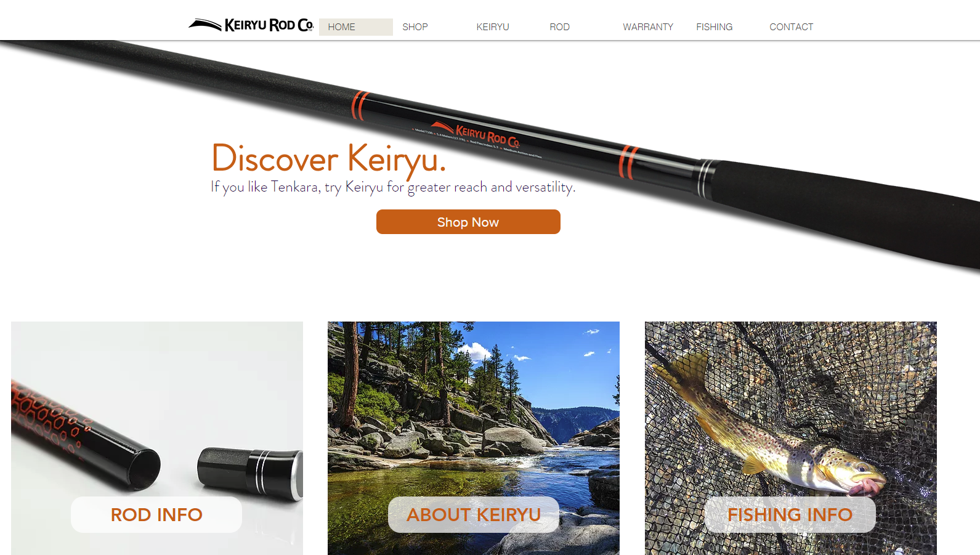Image resolution: width=980 pixels, height=555 pixels.
Task: Click the FISHING INFO label button
Action: pyautogui.click(x=790, y=514)
